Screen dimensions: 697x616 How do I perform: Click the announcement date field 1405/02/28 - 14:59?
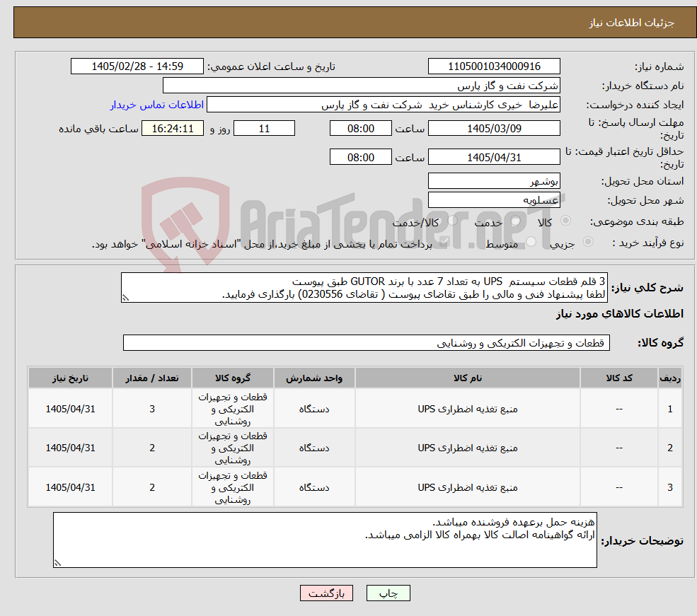coord(137,66)
